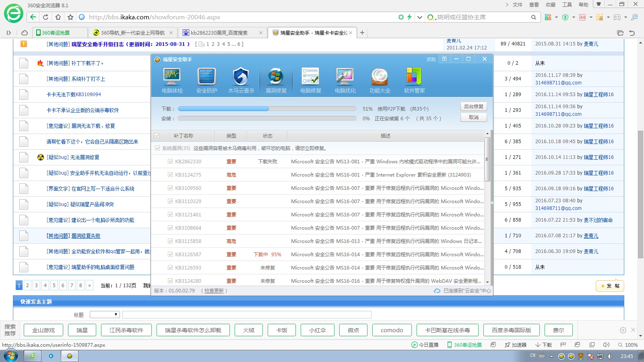The height and width of the screenshot is (362, 644).
Task: Open the 电脑修复 checklist icon
Action: 310,80
